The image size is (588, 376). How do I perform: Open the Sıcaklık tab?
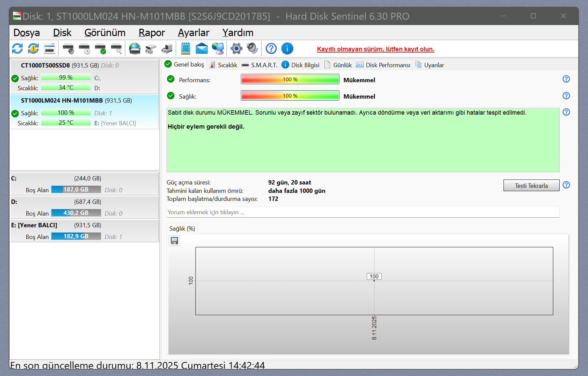[223, 65]
